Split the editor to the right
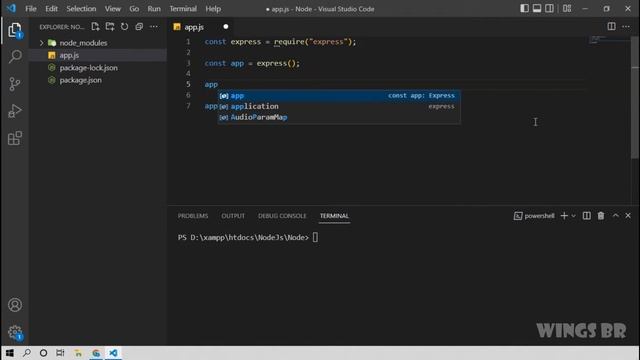The image size is (640, 360). [x=611, y=27]
